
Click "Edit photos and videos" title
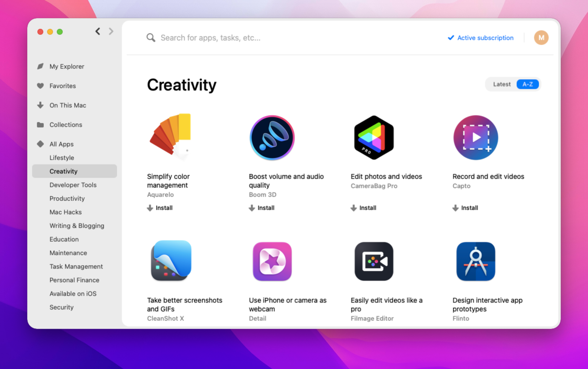(386, 177)
